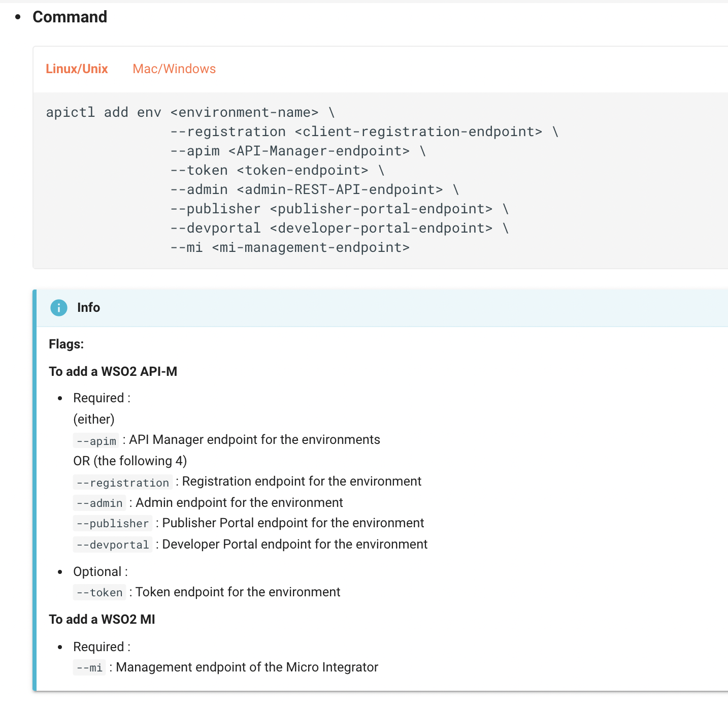Click the Command bullet heading
Image resolution: width=728 pixels, height=706 pixels.
(70, 16)
